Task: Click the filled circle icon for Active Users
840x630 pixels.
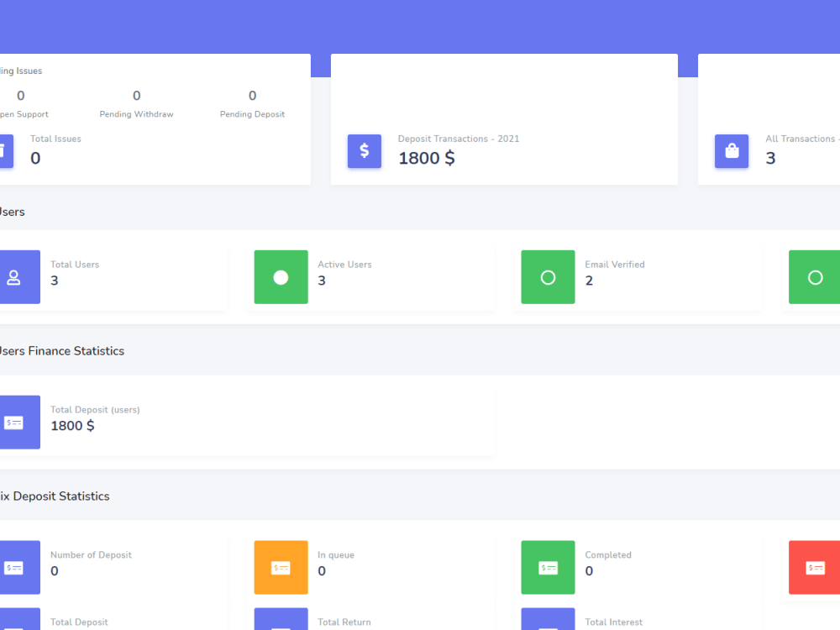Action: (281, 277)
